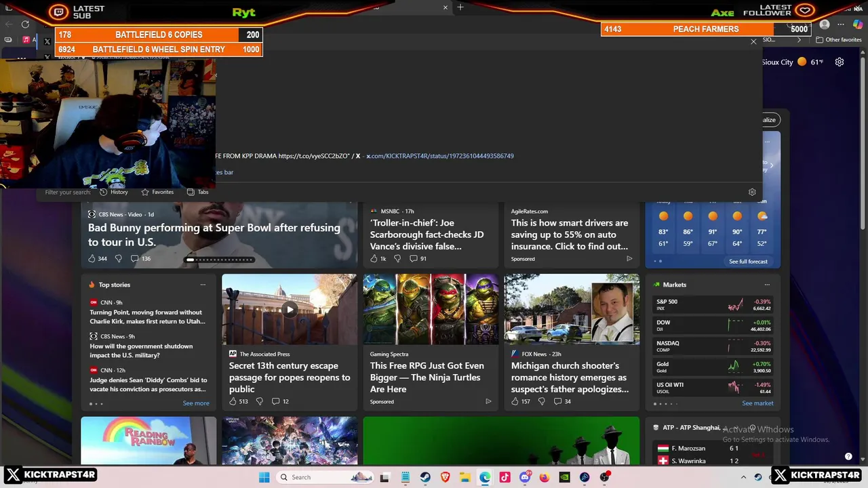
Task: Open address bar suggestion settings gear
Action: (752, 192)
